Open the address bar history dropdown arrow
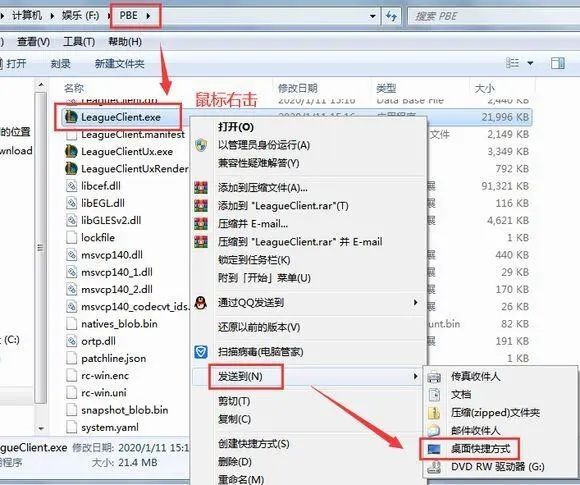The width and height of the screenshot is (580, 485). coord(373,16)
